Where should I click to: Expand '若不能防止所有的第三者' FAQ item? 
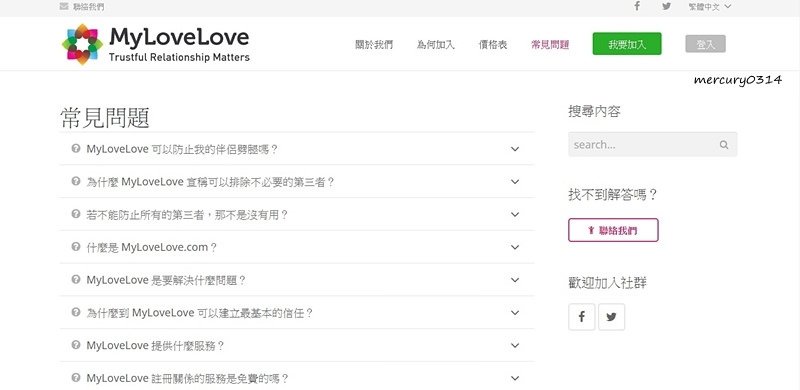point(297,214)
